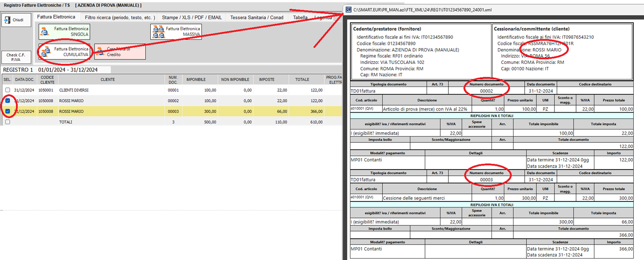
Task: Click the Chiudi exit door icon
Action: click(7, 20)
